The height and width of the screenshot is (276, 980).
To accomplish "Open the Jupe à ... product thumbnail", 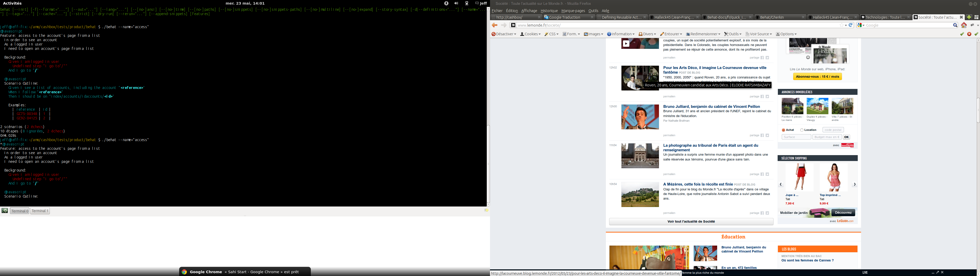I will [x=799, y=177].
